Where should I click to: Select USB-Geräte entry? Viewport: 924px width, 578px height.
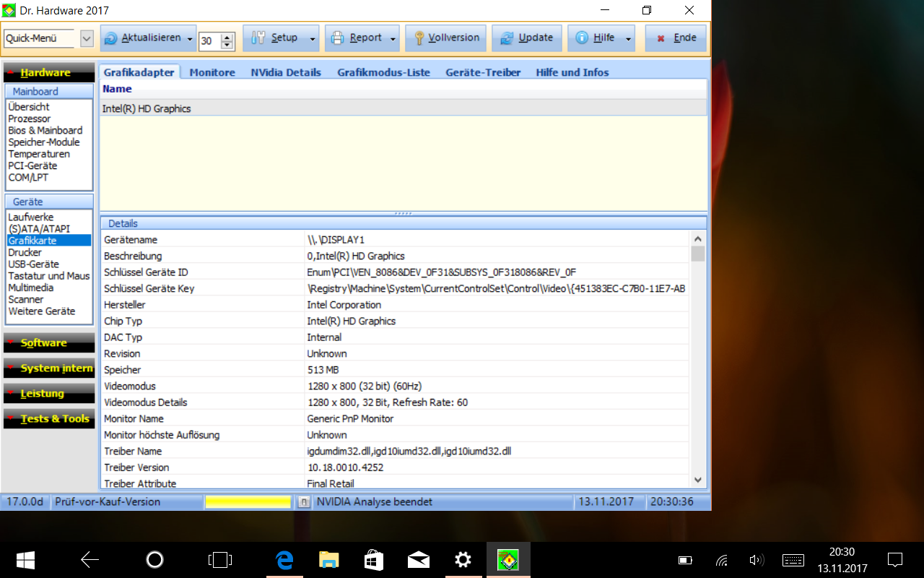tap(34, 264)
